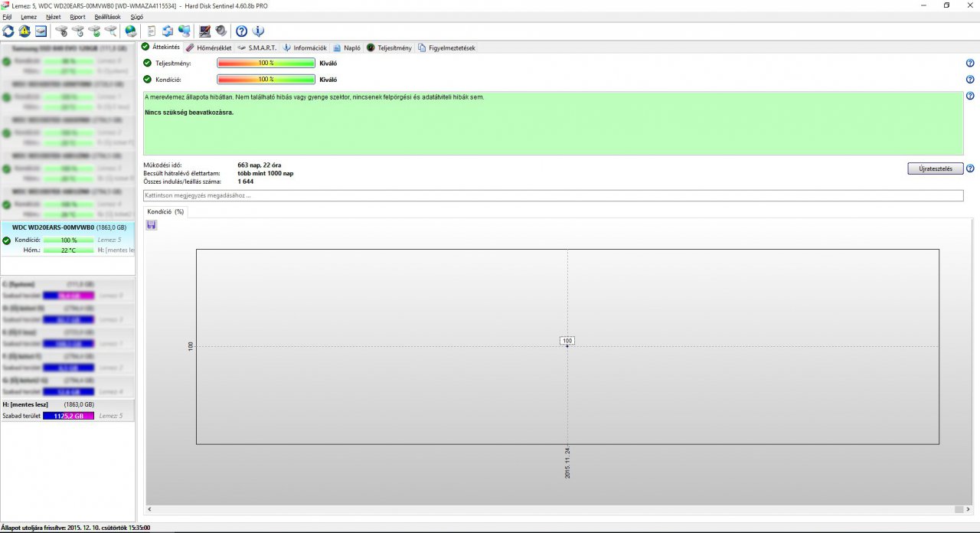Click the graph's left scroll arrow
The image size is (980, 533).
[149, 509]
